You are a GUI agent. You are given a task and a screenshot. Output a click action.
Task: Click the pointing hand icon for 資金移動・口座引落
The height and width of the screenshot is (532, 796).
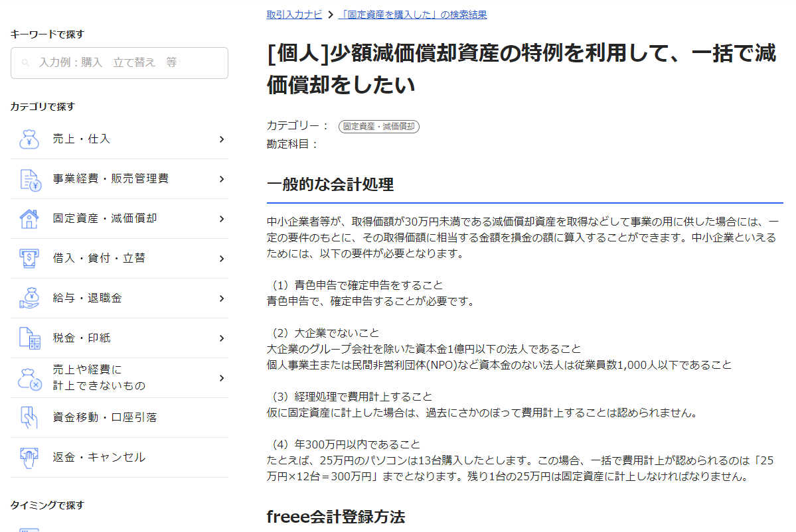(29, 418)
